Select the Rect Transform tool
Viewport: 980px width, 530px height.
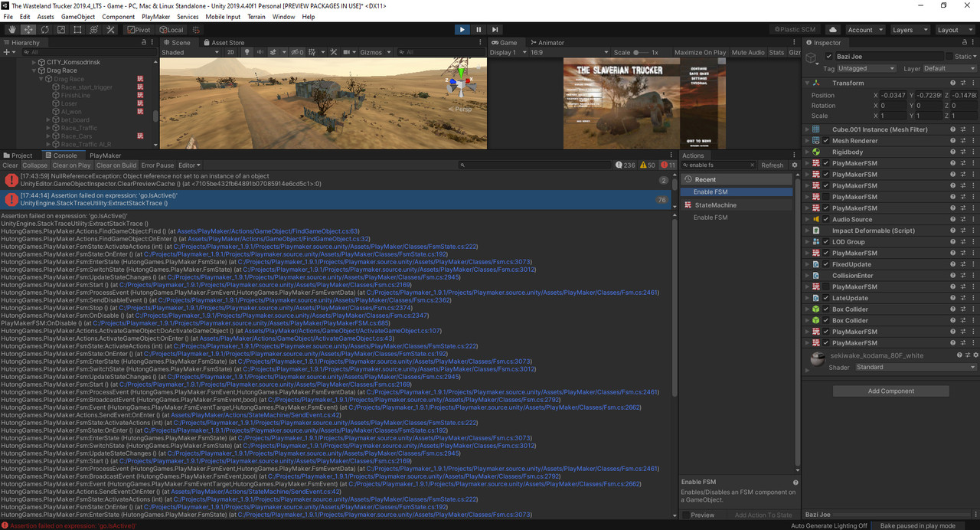[x=77, y=30]
